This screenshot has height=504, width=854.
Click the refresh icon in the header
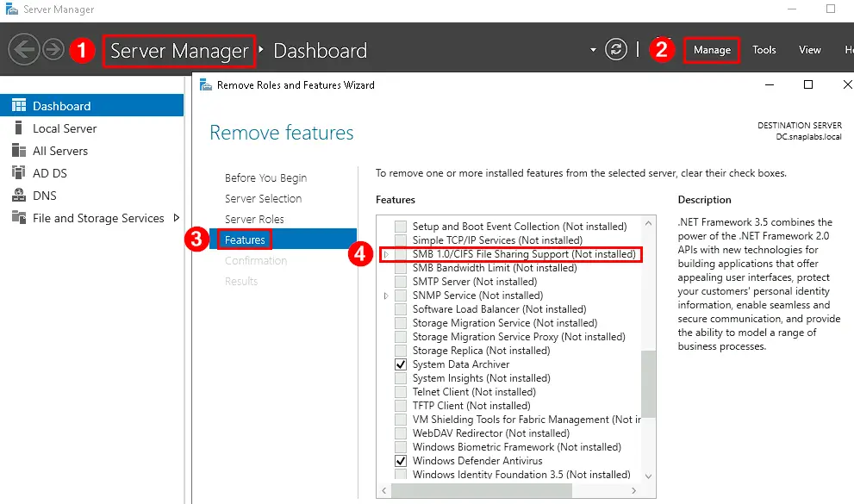pos(616,49)
